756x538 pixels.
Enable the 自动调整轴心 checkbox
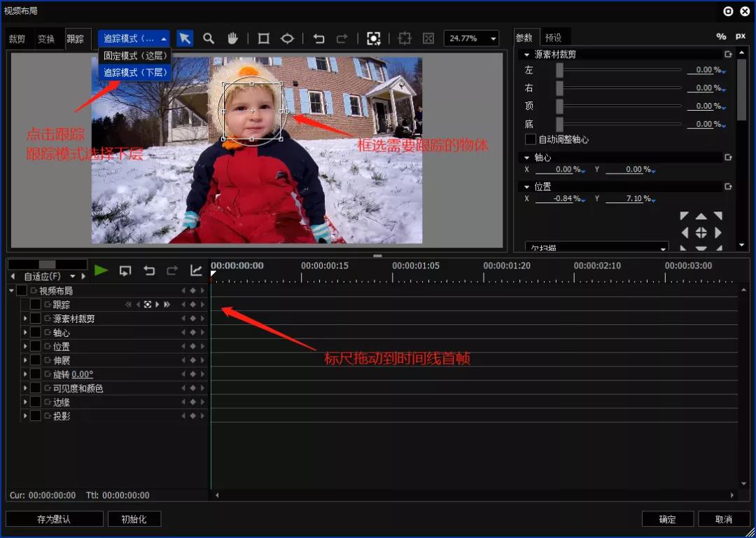[x=531, y=139]
